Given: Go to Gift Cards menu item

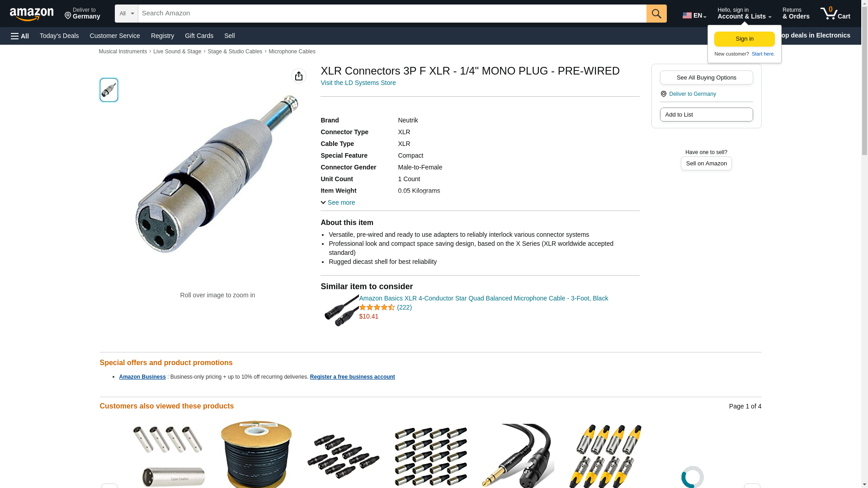Looking at the screenshot, I should 199,36.
